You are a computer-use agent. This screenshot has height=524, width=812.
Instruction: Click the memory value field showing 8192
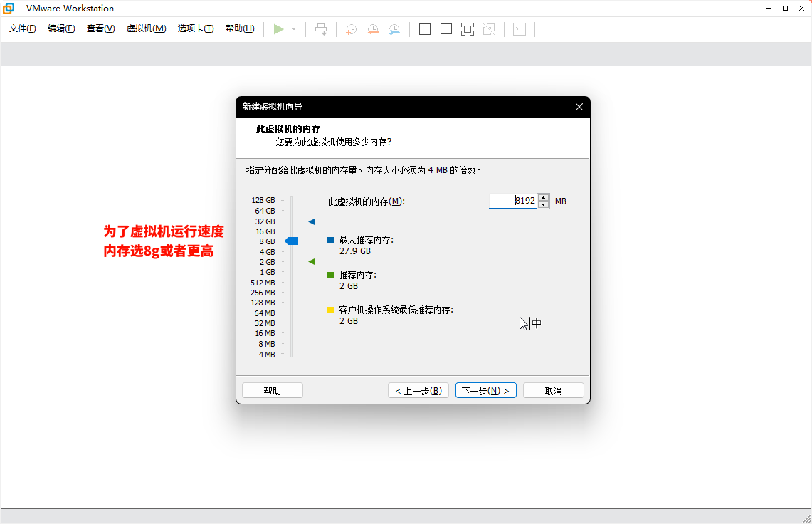tap(512, 201)
